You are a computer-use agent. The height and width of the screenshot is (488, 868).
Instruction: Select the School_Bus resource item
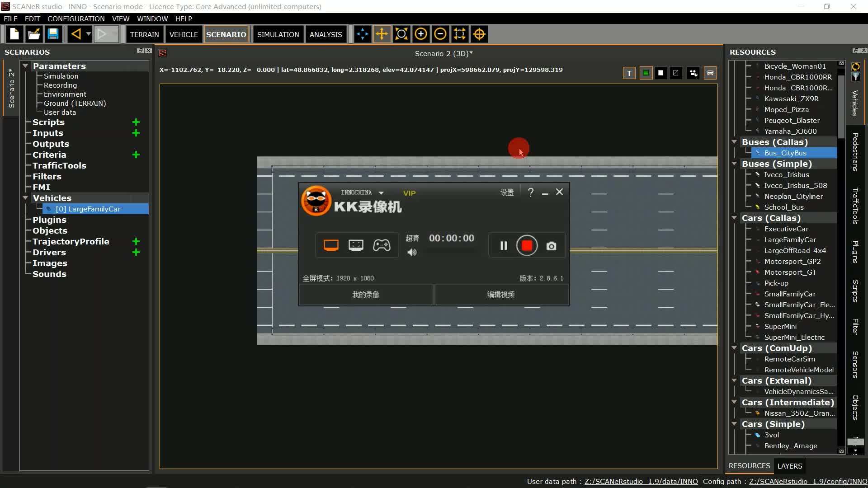tap(783, 207)
